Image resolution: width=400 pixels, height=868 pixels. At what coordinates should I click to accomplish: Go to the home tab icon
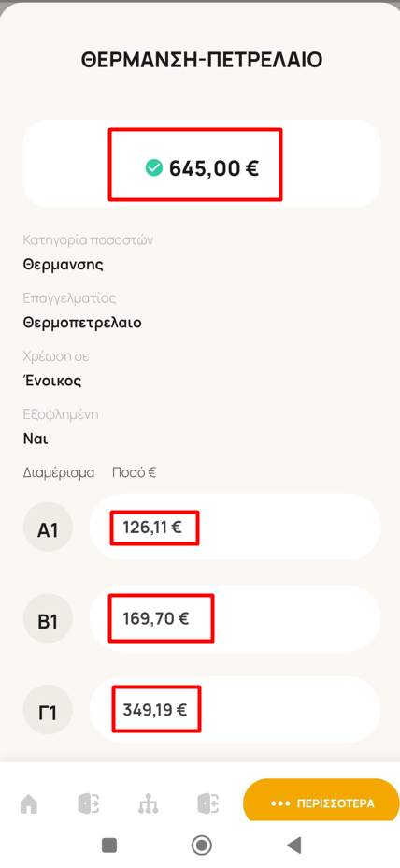click(29, 803)
